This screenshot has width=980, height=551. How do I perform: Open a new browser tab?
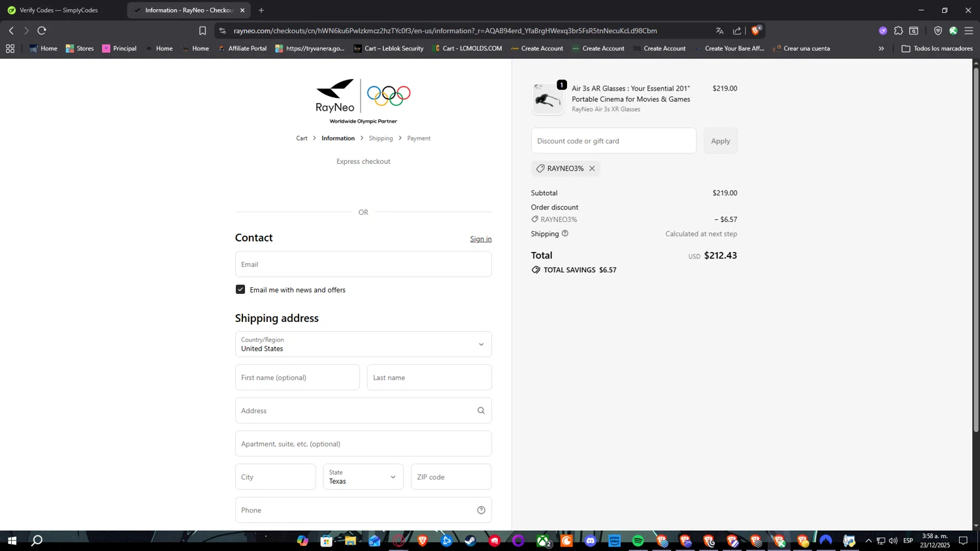(261, 10)
